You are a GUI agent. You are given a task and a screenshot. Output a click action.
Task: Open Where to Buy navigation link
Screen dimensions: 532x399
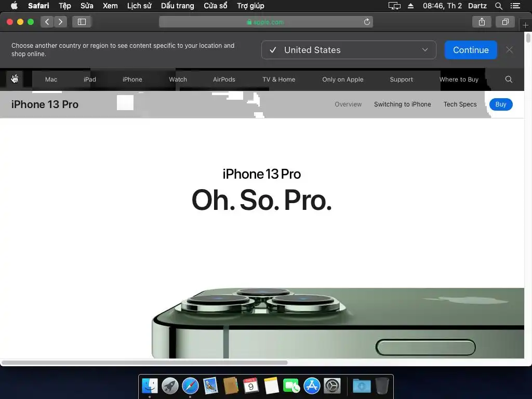click(x=459, y=79)
